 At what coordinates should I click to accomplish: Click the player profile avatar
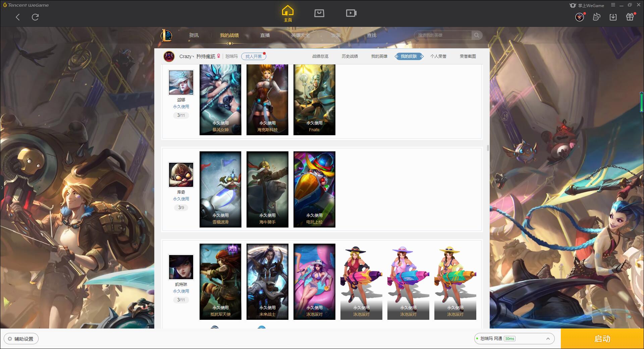(169, 56)
